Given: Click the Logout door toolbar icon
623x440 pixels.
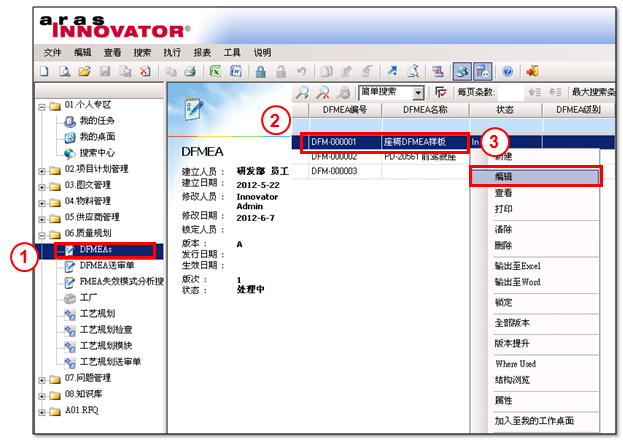Looking at the screenshot, I should (x=532, y=72).
